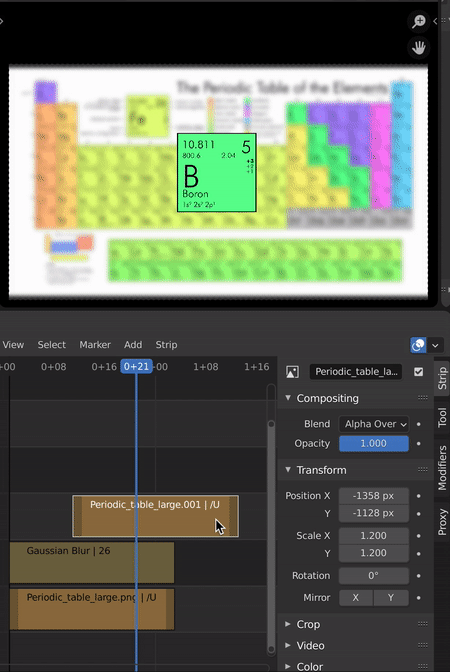
Task: Animate Blend property with its keyframe dot
Action: point(418,424)
